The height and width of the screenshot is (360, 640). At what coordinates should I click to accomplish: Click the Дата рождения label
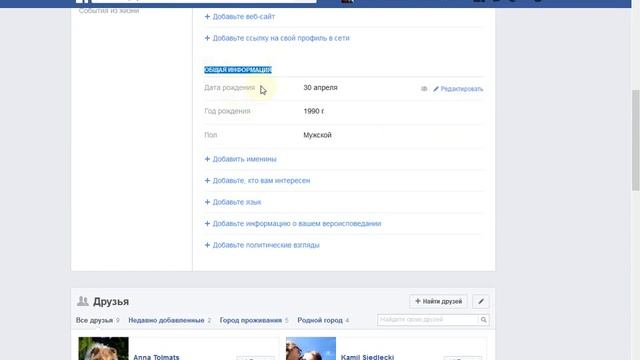pos(229,87)
